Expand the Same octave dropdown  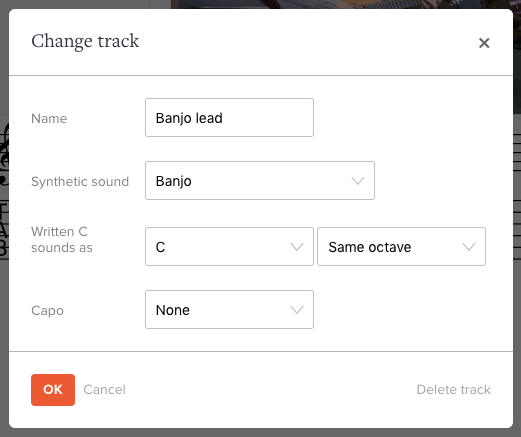401,247
